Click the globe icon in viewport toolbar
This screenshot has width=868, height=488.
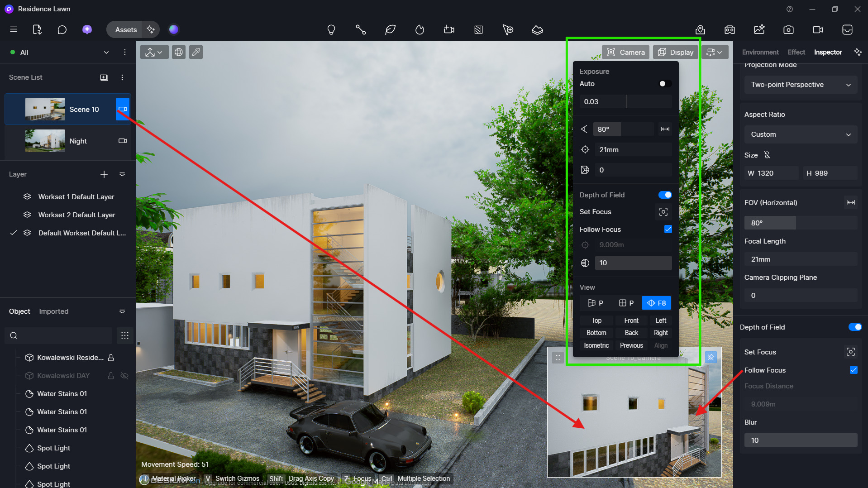click(x=179, y=53)
